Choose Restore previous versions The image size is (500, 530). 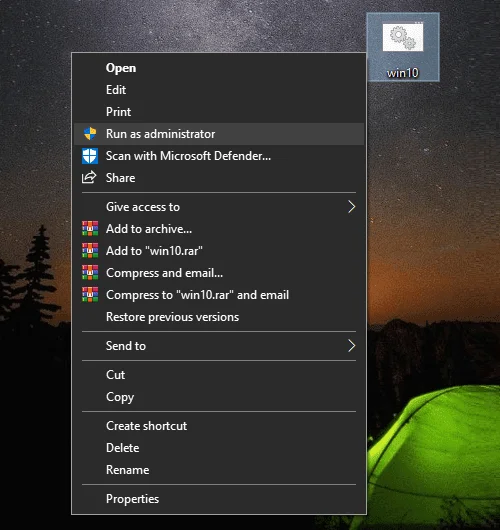click(x=219, y=317)
